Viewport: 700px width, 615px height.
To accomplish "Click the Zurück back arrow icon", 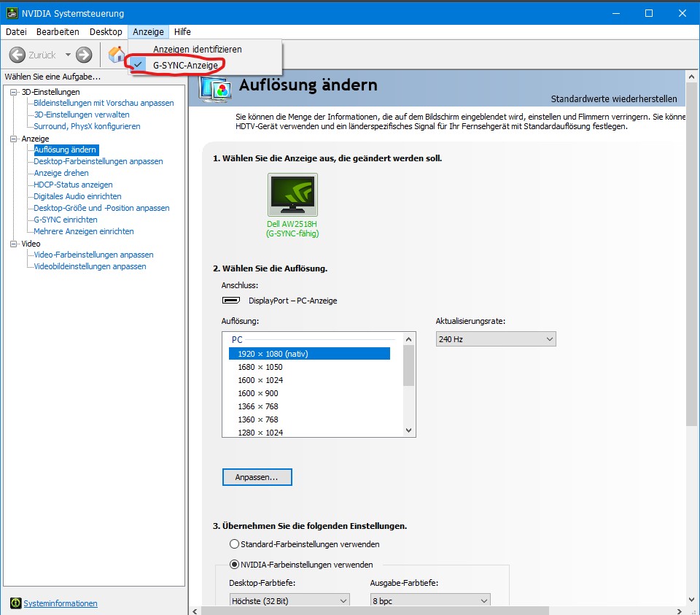I will [x=17, y=55].
